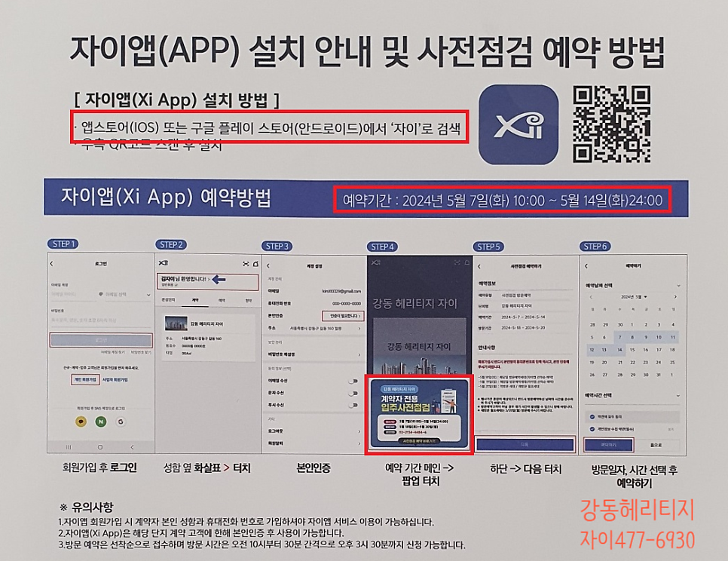Open the 2024년 5월 month dropdown
The width and height of the screenshot is (728, 561).
click(x=634, y=297)
